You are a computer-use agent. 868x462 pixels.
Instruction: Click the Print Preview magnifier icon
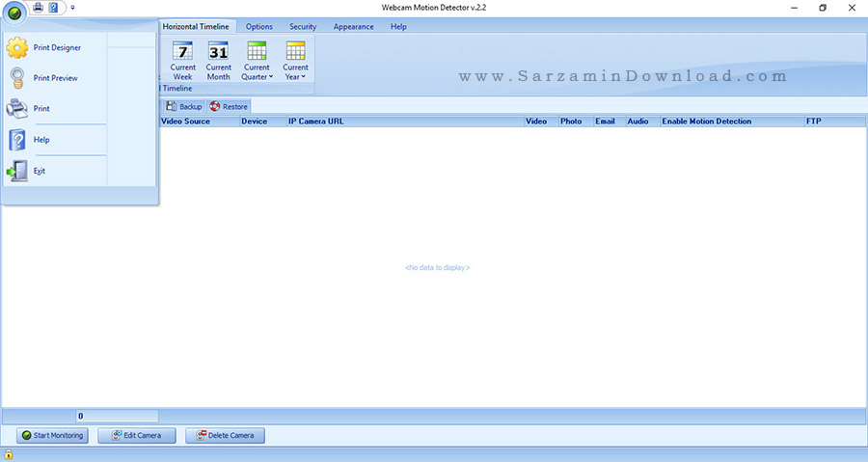[x=17, y=78]
